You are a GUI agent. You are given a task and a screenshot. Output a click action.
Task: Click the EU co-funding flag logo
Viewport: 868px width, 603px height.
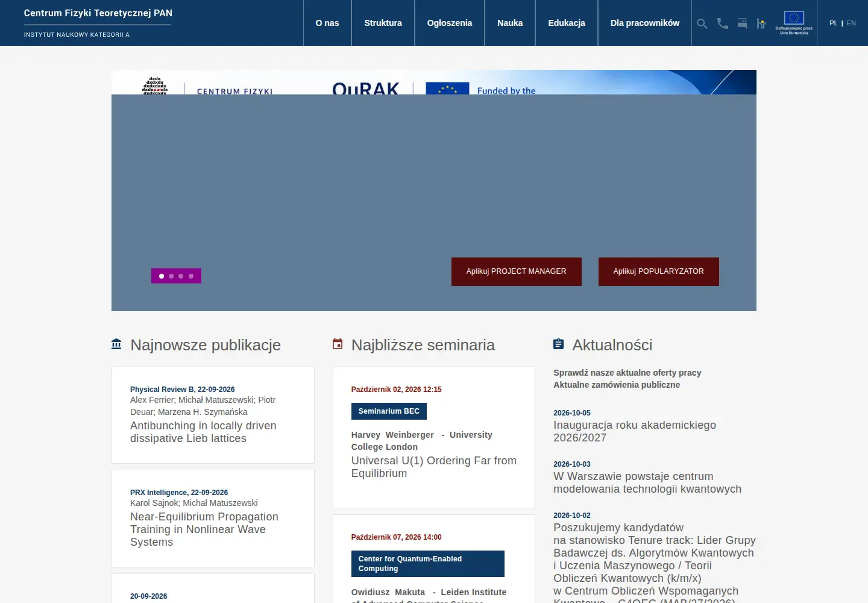[x=794, y=23]
